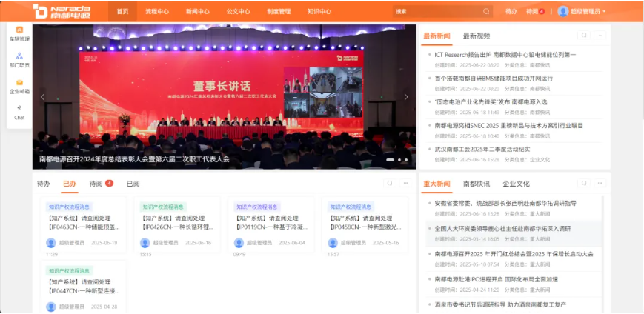Open 制度管理 in top navigation
This screenshot has width=644, height=314.
tap(279, 12)
